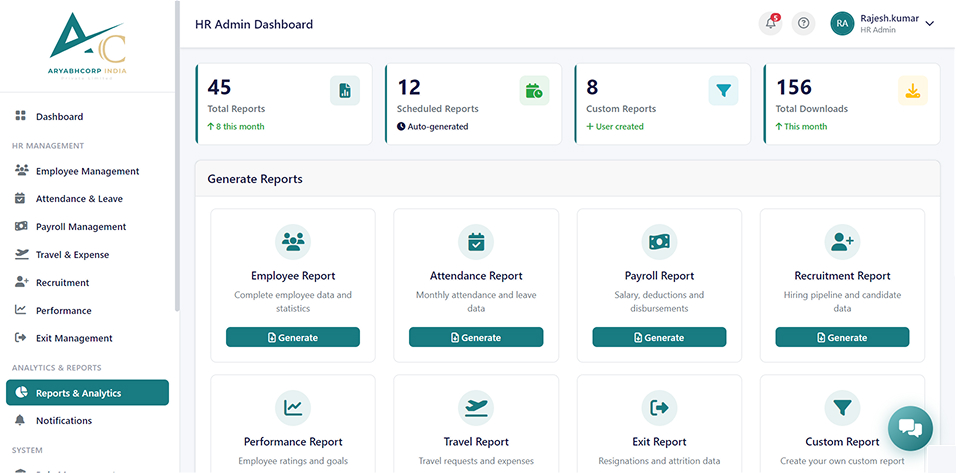The height and width of the screenshot is (473, 956).
Task: Click the Total Downloads download icon
Action: [x=913, y=91]
